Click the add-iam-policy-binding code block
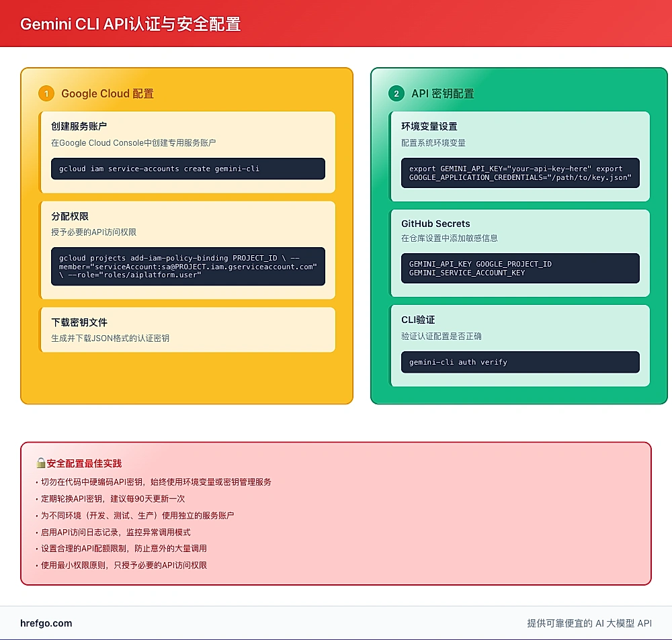672x640 pixels. (187, 267)
